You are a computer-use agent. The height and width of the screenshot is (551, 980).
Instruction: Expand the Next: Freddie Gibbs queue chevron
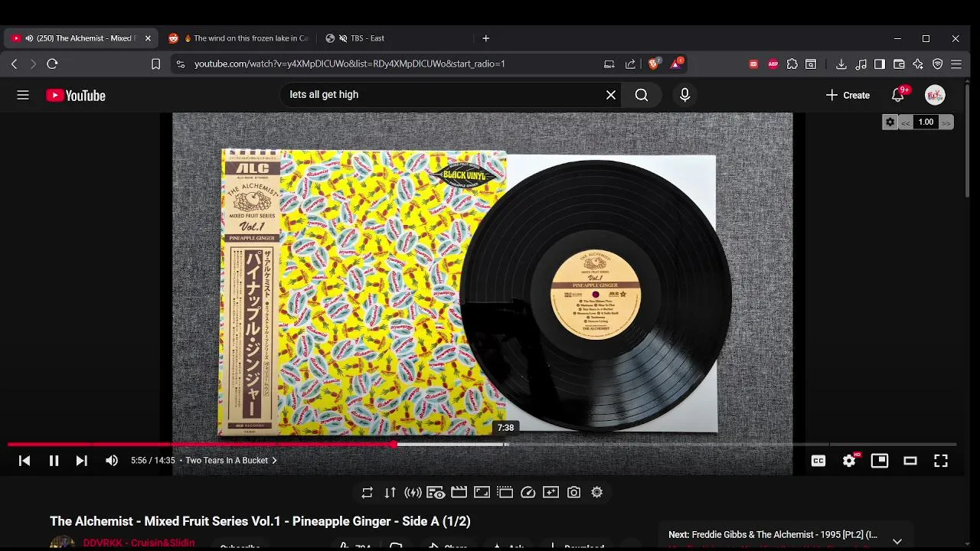[897, 540]
